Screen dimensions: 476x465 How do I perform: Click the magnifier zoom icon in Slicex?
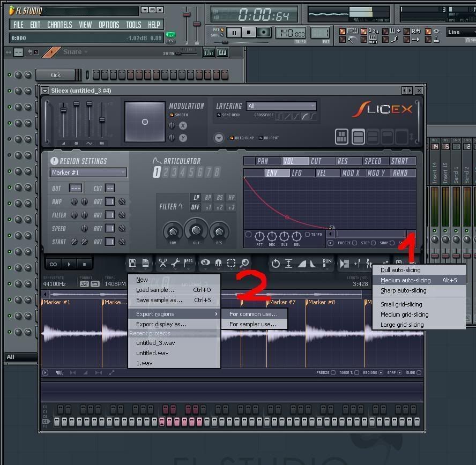point(244,263)
